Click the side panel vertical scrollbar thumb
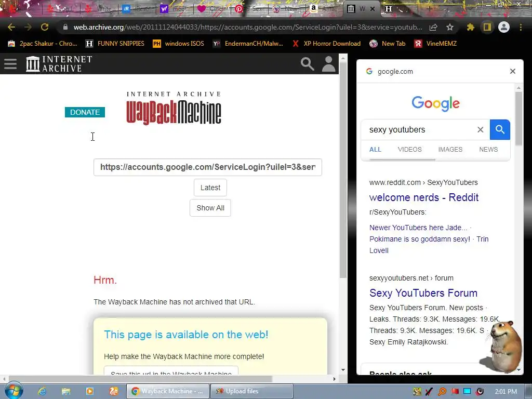 coord(518,119)
